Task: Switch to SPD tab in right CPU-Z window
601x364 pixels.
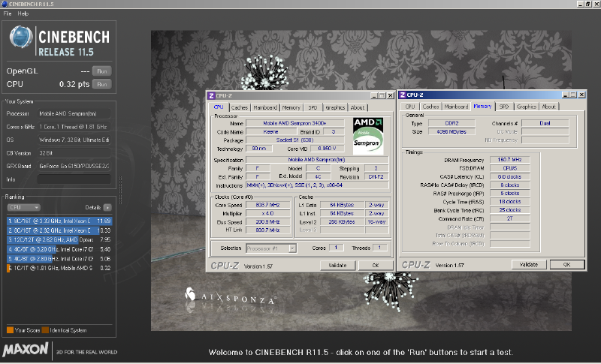Action: point(504,107)
